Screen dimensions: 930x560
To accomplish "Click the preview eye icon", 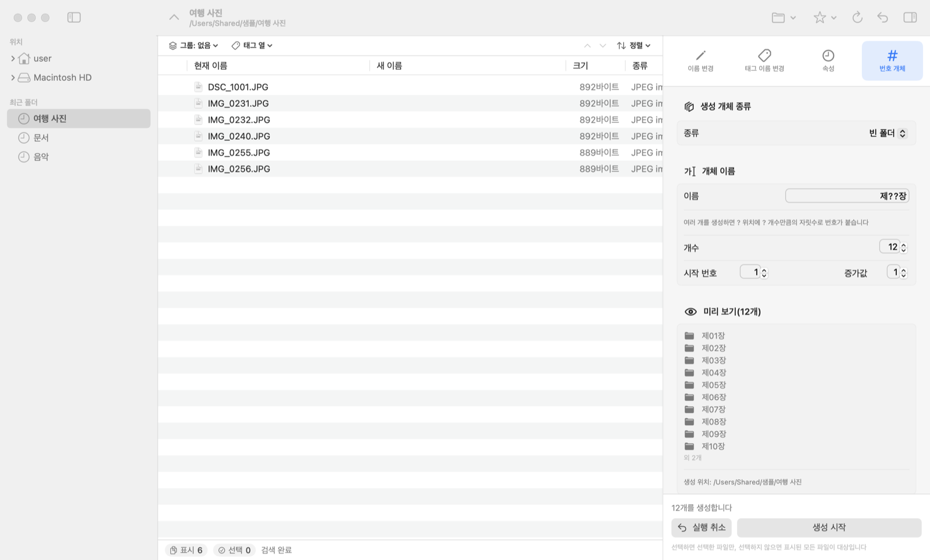I will point(691,312).
